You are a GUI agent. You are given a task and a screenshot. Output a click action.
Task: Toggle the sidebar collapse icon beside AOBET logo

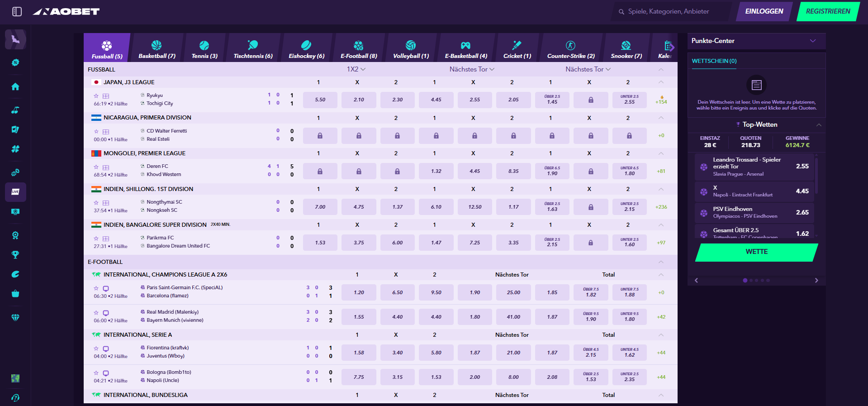(x=17, y=11)
